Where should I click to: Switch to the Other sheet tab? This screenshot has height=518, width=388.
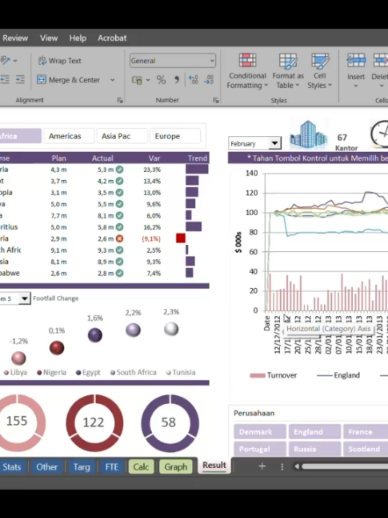coord(46,467)
